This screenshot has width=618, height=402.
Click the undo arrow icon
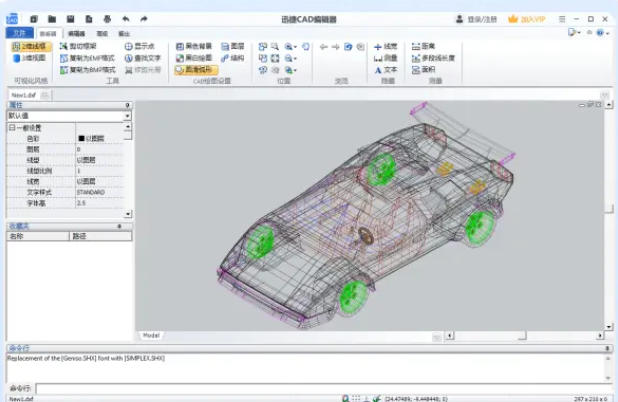[x=125, y=18]
